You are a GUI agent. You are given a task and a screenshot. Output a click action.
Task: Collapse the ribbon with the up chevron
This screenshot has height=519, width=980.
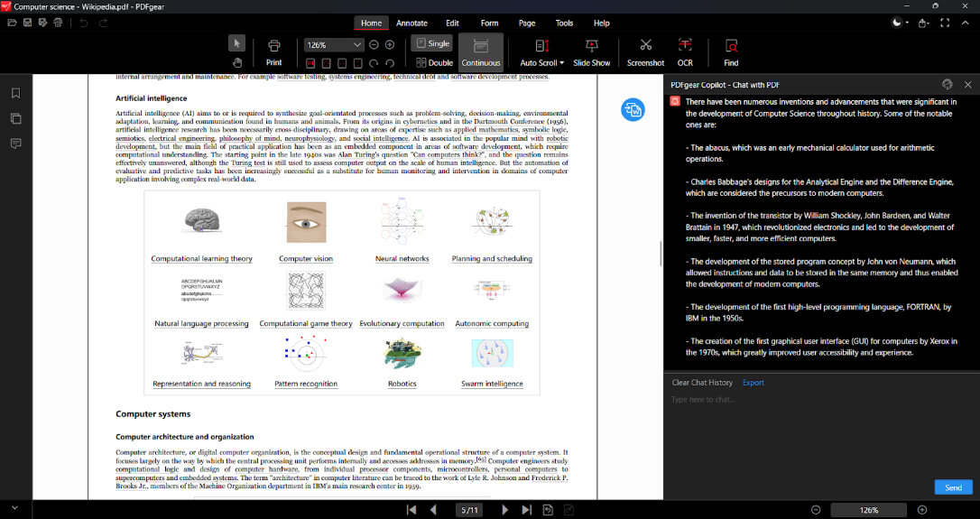pyautogui.click(x=966, y=23)
